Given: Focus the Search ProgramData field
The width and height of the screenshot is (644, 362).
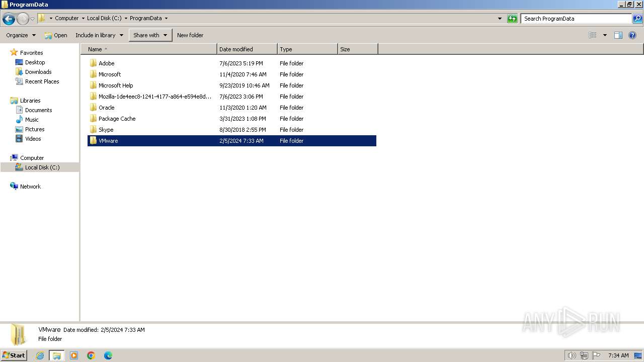Looking at the screenshot, I should pyautogui.click(x=576, y=19).
